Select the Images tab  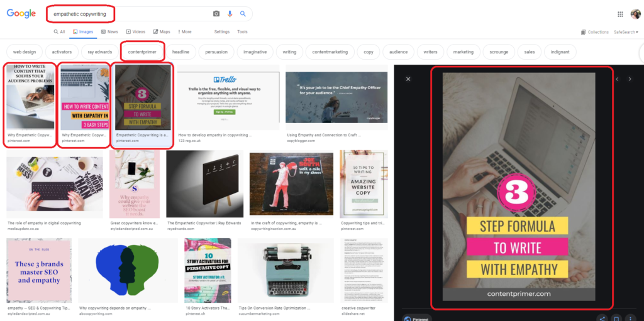(x=83, y=31)
